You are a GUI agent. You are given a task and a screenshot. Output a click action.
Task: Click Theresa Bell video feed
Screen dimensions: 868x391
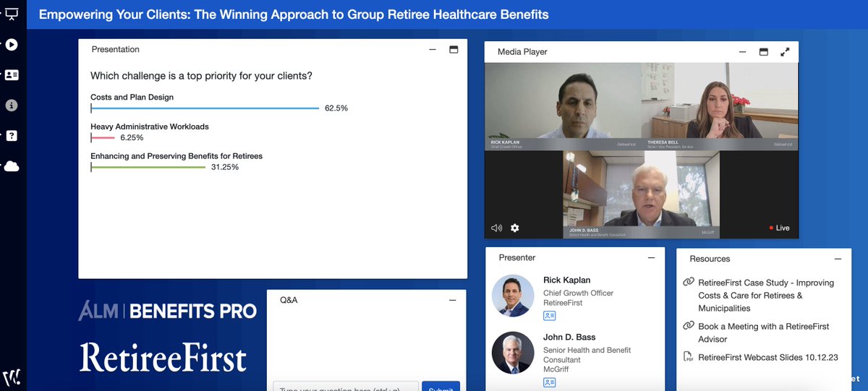(720, 106)
